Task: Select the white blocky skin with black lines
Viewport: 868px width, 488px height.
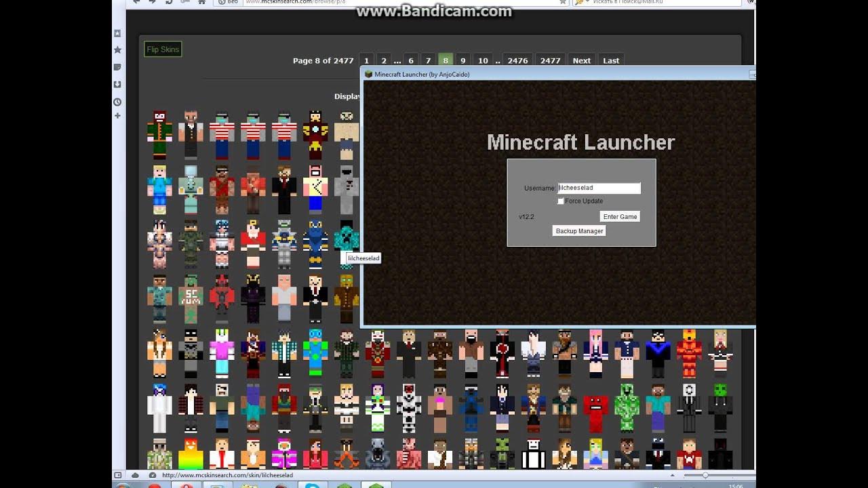Action: point(534,454)
